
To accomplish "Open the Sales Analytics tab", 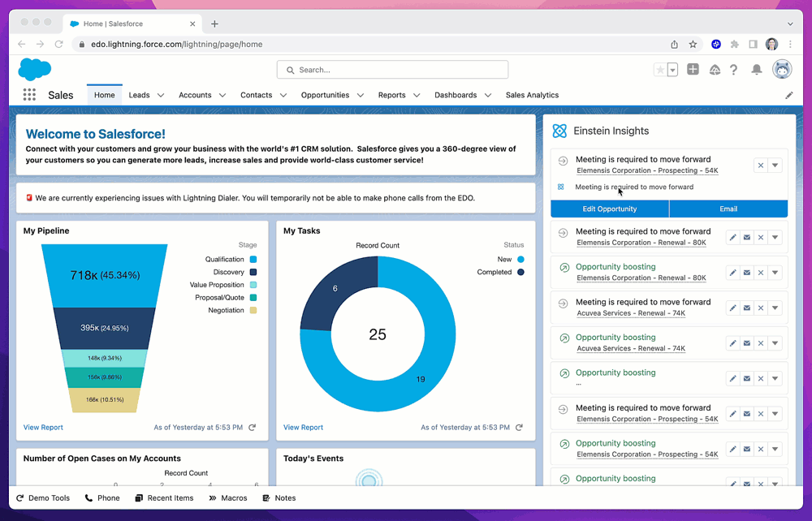I will point(532,95).
